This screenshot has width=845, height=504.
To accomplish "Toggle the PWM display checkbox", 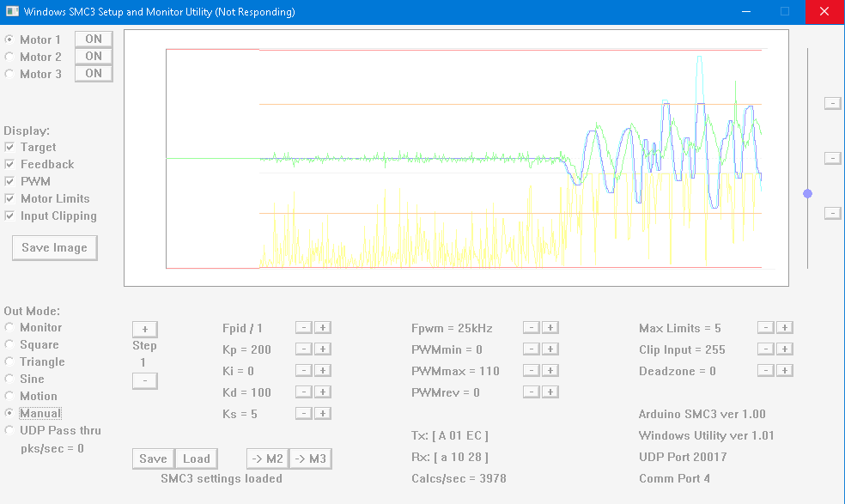I will [9, 181].
